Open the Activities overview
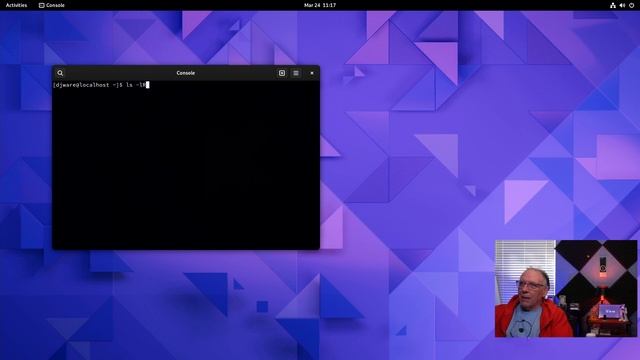Screen dimensions: 640x360 pyautogui.click(x=16, y=5)
